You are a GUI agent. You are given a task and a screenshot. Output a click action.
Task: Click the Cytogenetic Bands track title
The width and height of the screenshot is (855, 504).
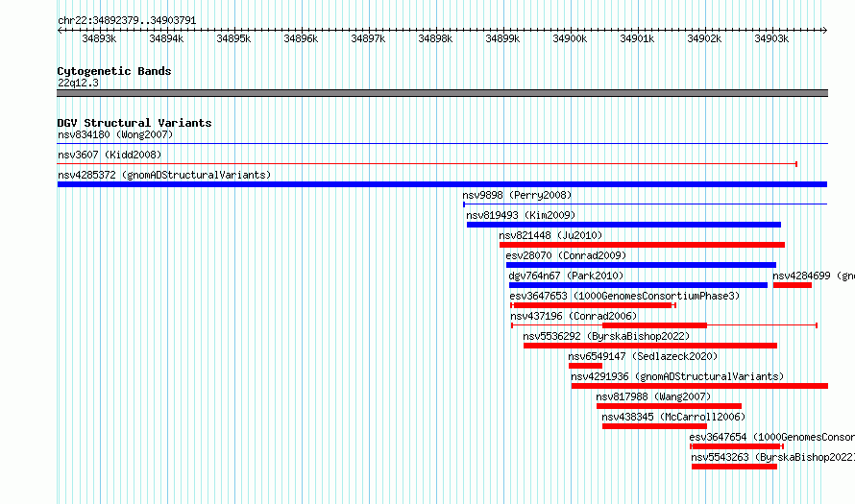coord(114,71)
